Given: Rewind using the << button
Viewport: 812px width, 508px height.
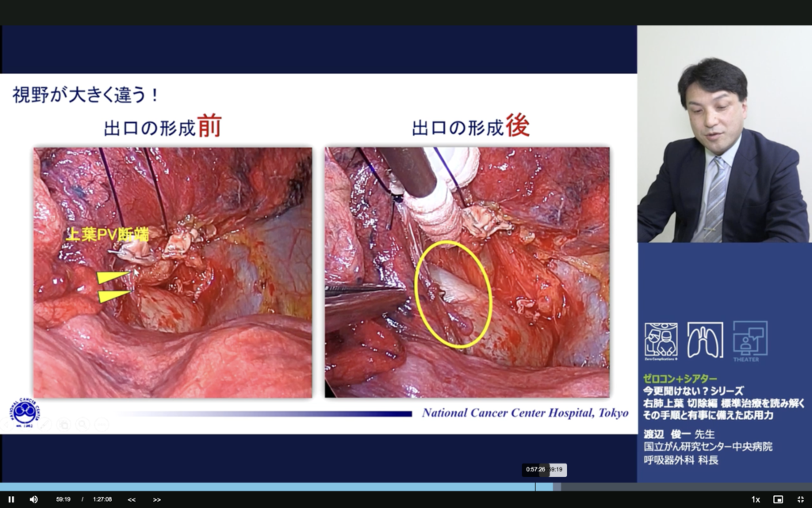Looking at the screenshot, I should (132, 499).
